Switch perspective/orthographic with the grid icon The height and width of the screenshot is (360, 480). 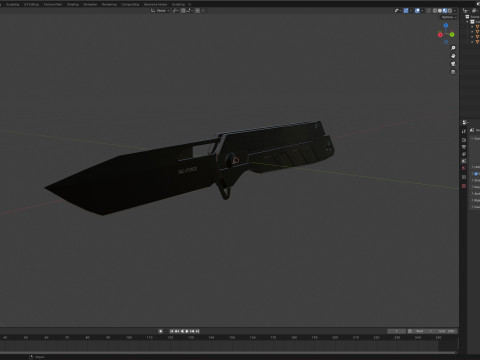coord(453,72)
